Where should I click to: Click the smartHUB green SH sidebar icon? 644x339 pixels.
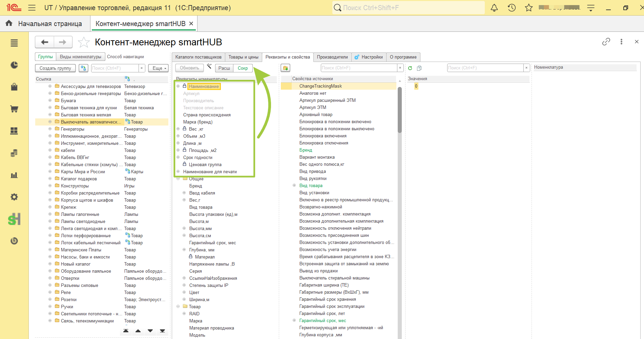(x=14, y=219)
